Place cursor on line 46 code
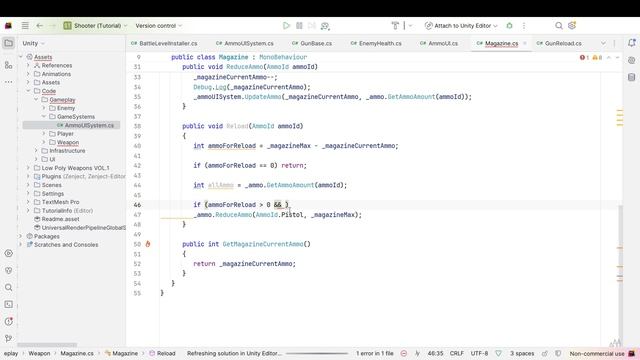 click(241, 205)
